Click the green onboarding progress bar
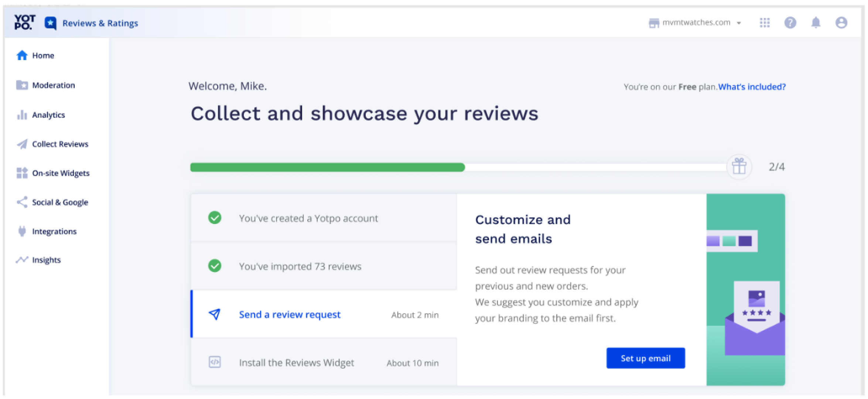 coord(327,167)
